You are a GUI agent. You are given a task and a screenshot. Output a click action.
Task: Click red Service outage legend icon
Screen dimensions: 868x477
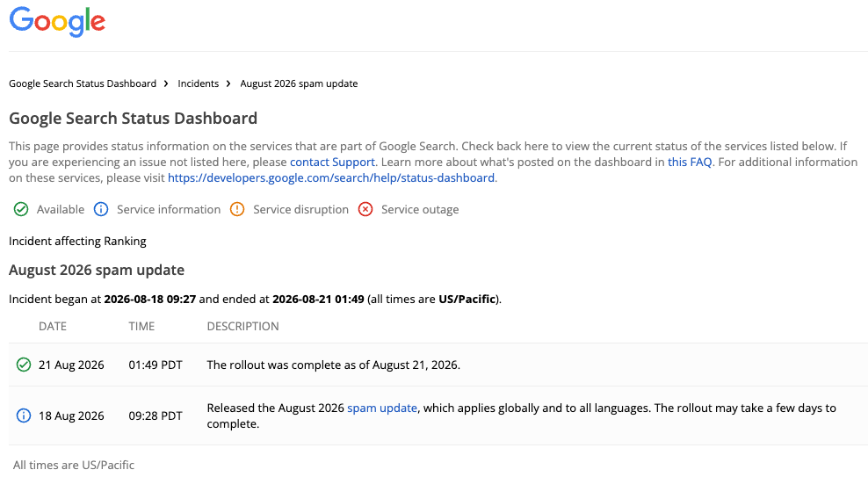coord(365,209)
